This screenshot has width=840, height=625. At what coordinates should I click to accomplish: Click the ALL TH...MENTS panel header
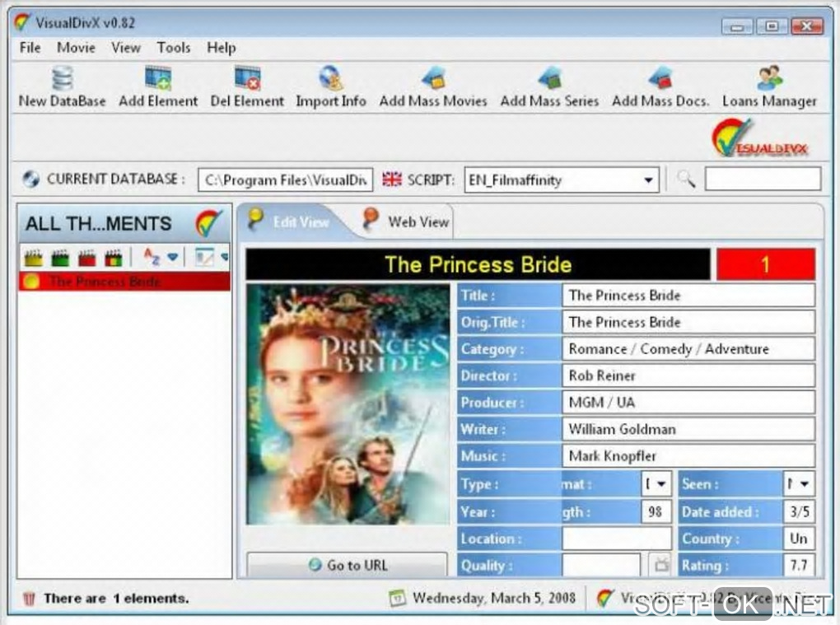(124, 223)
